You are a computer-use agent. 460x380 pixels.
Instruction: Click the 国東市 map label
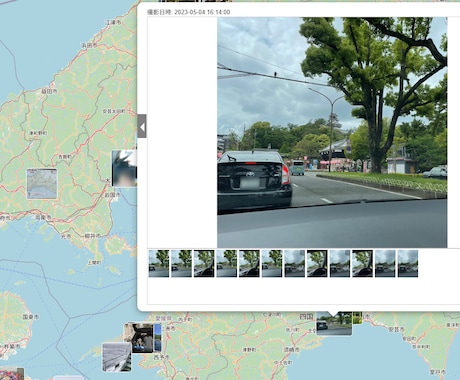tap(31, 317)
